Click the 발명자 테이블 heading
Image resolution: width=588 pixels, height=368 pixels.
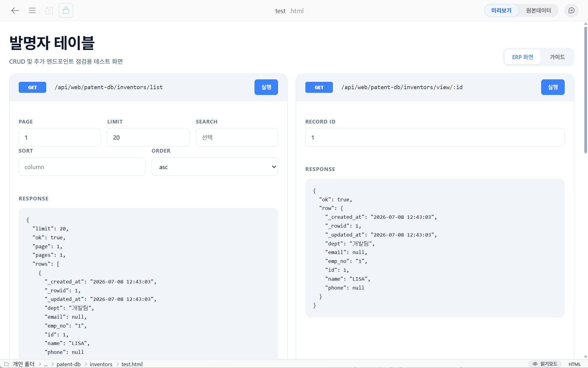(52, 43)
